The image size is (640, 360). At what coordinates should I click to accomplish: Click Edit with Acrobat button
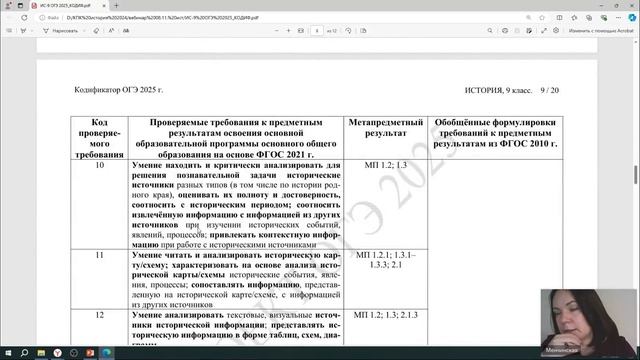pyautogui.click(x=601, y=31)
